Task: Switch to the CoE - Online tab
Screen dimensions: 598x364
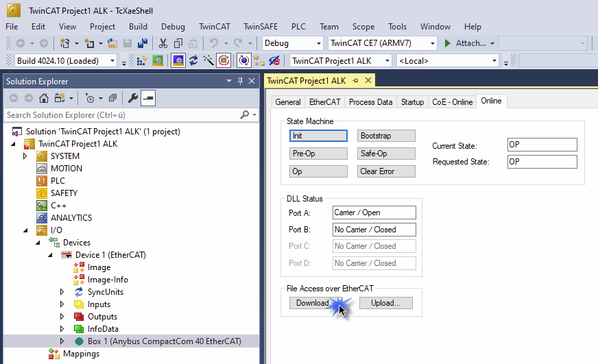Action: click(x=453, y=102)
